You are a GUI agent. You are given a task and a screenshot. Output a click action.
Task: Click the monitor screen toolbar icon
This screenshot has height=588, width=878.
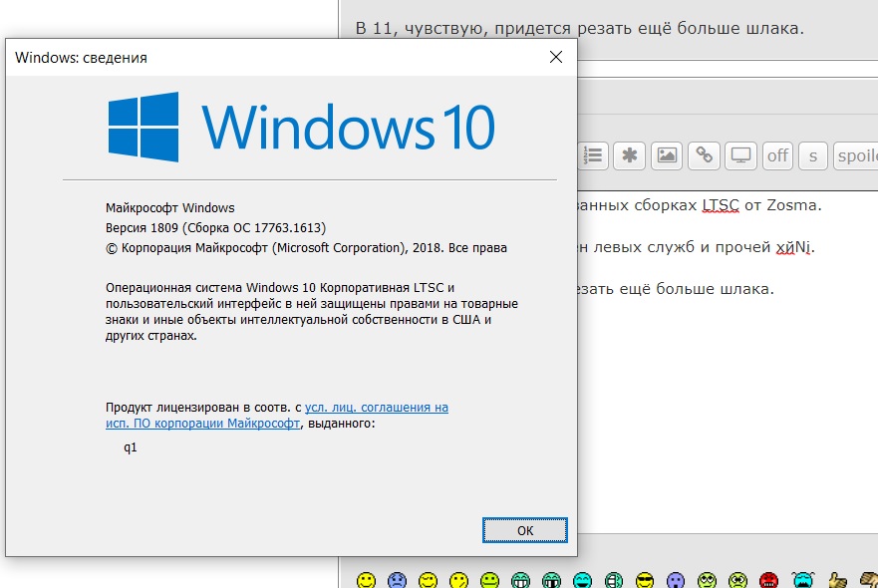click(740, 155)
